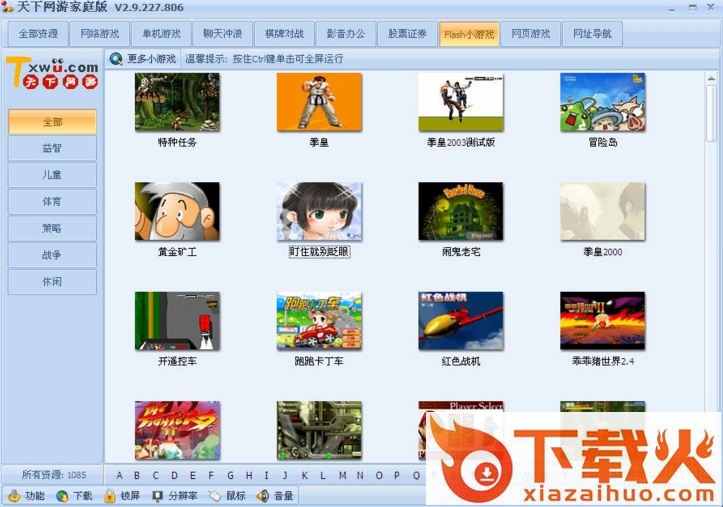This screenshot has width=723, height=507.
Task: Select the 聊天冲浪 tab
Action: click(223, 34)
